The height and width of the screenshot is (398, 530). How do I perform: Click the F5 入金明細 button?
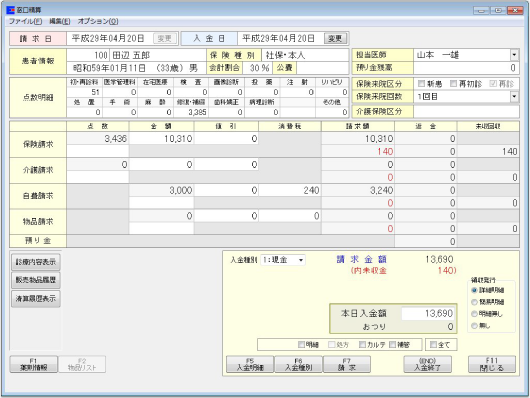coord(250,365)
